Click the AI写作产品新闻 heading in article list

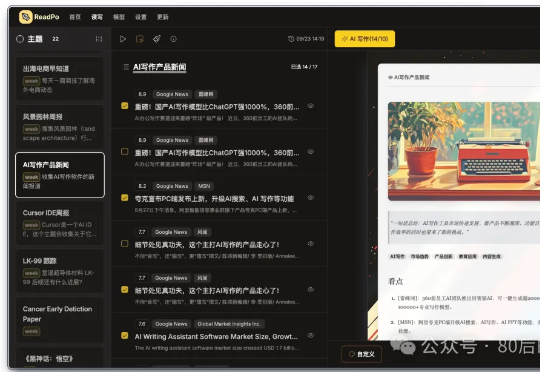(x=160, y=67)
